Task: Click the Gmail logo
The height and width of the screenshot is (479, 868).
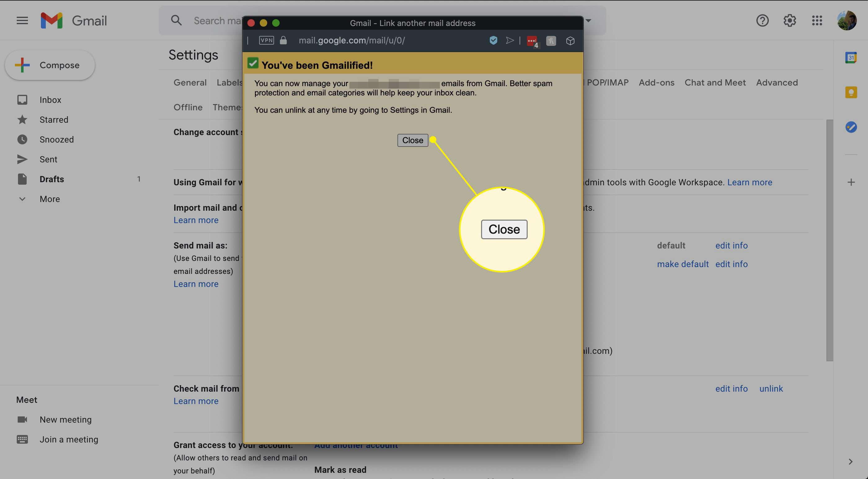Action: [x=74, y=20]
